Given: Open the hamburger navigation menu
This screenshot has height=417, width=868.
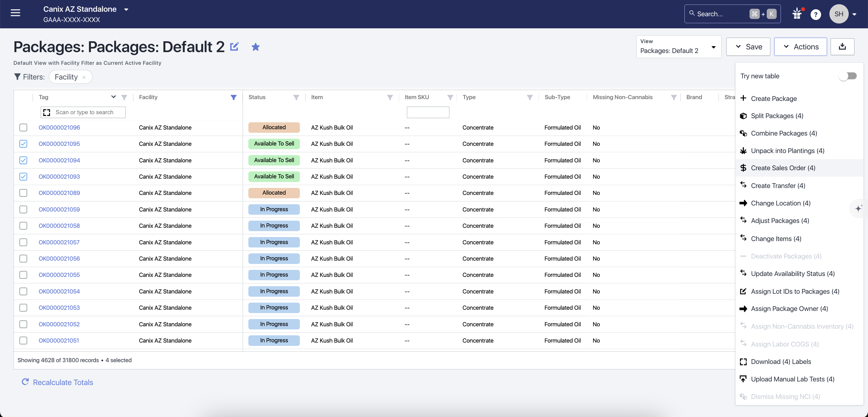Looking at the screenshot, I should (15, 13).
